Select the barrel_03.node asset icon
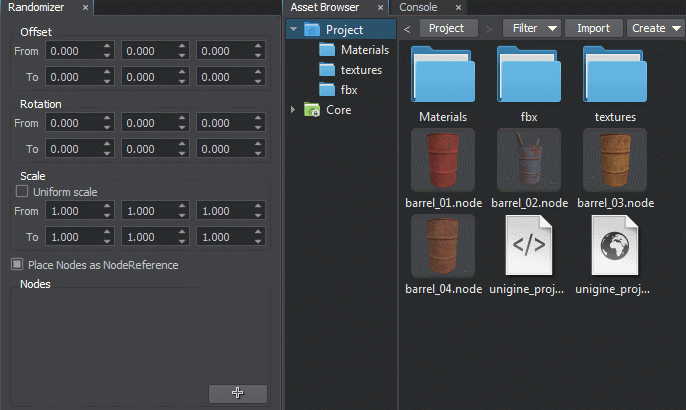The height and width of the screenshot is (410, 686). click(615, 160)
